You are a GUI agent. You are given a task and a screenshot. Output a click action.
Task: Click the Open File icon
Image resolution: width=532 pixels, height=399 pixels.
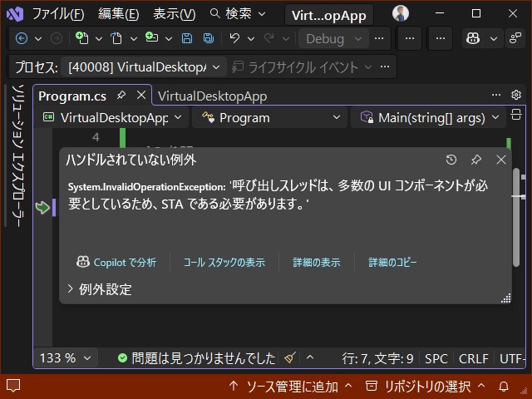click(116, 38)
